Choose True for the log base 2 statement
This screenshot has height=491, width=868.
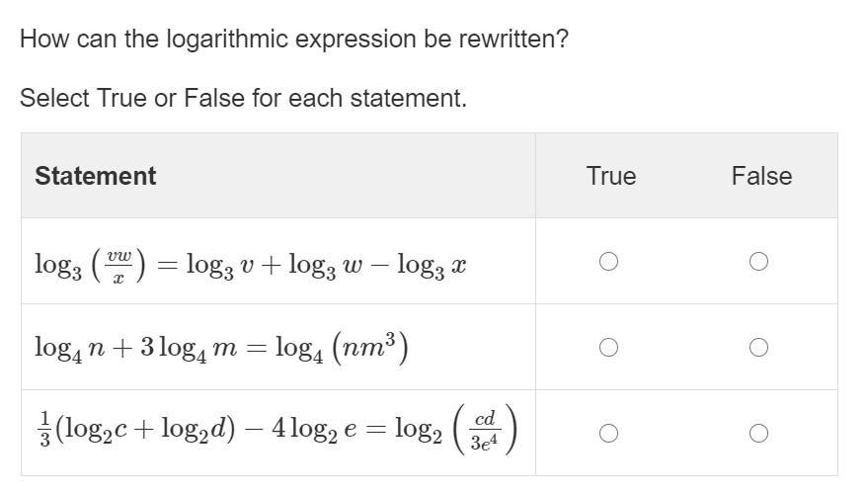[x=608, y=434]
